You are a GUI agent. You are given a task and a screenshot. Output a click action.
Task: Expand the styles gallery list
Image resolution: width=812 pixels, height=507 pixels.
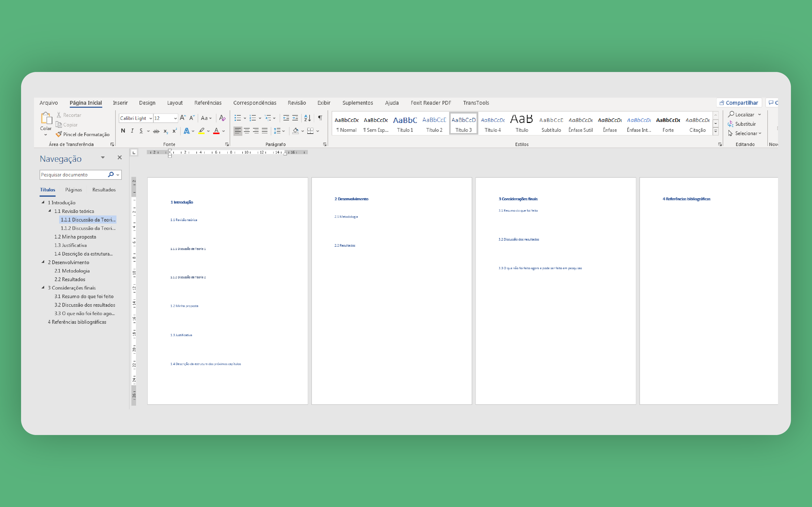coord(716,132)
